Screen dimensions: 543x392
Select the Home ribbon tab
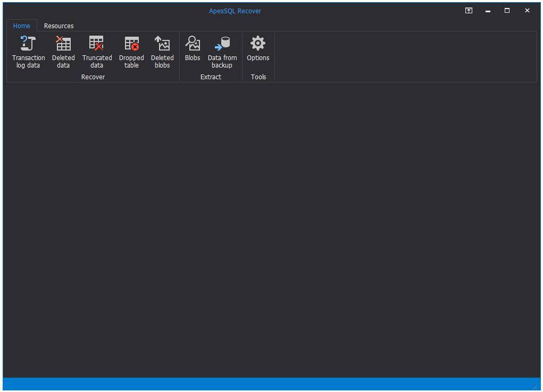(21, 26)
